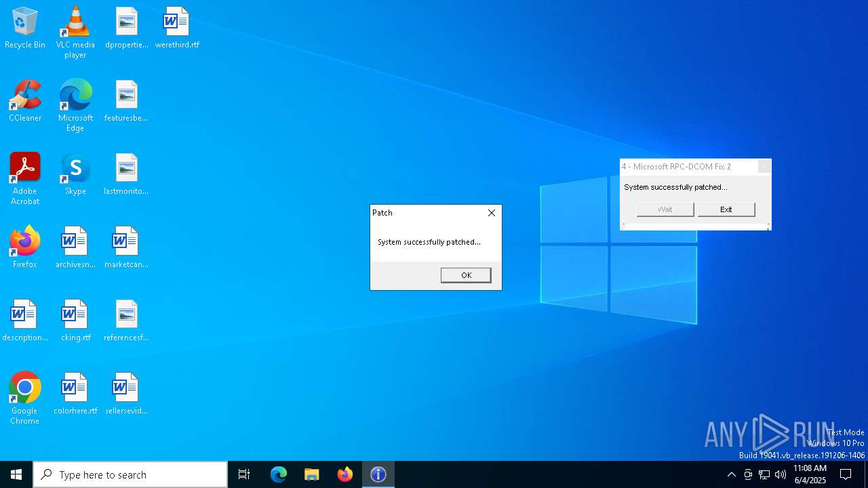Select the archivesn... Word document icon
Viewport: 868px width, 488px height.
75,248
